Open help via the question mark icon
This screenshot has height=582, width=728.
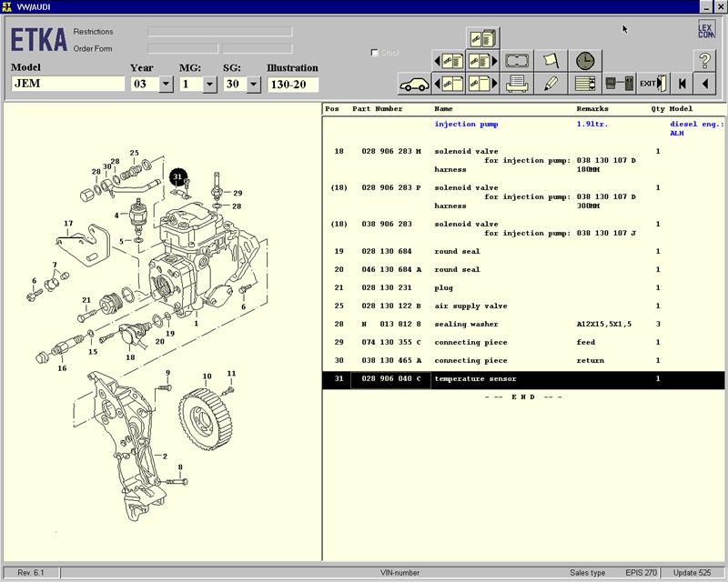(704, 61)
